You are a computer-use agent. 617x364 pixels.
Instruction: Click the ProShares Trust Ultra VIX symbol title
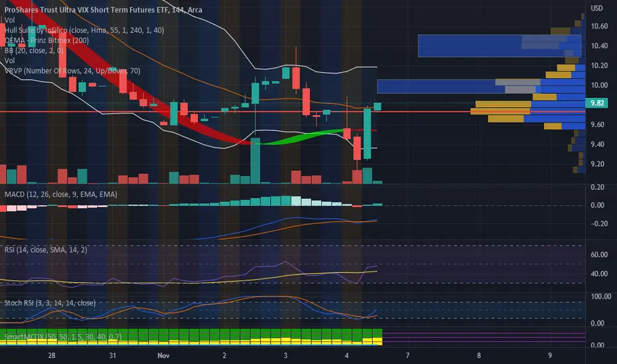[x=103, y=9]
